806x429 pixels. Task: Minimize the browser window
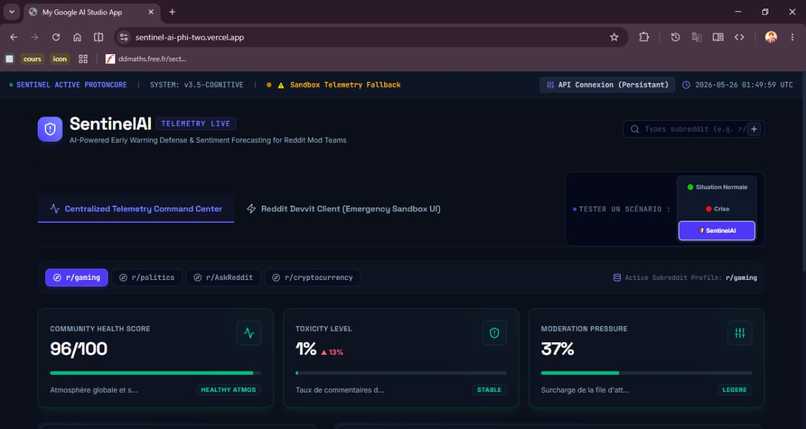pos(739,12)
